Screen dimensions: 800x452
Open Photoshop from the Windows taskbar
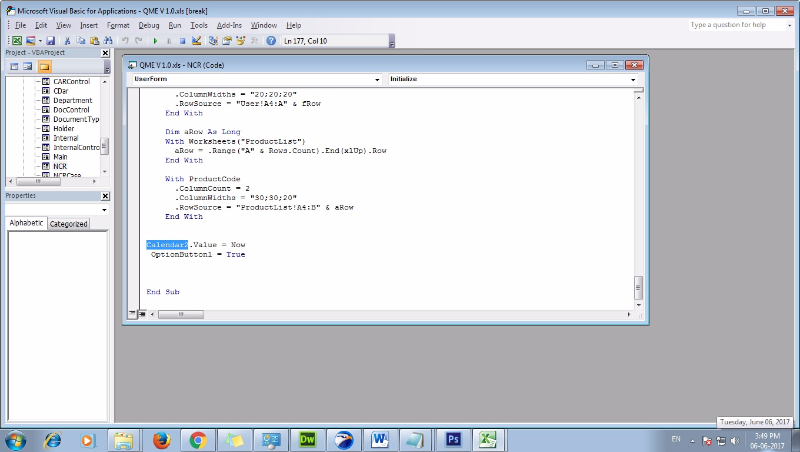452,439
